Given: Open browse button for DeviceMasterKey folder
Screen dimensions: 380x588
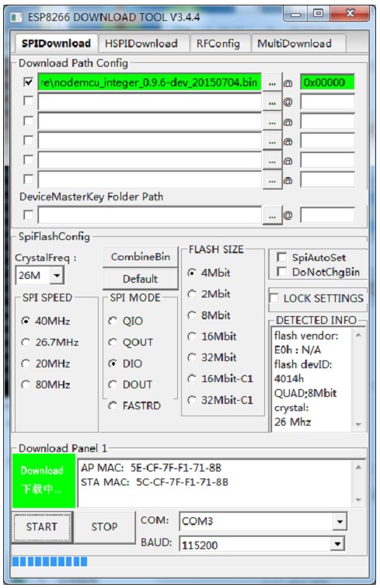Looking at the screenshot, I should 272,215.
